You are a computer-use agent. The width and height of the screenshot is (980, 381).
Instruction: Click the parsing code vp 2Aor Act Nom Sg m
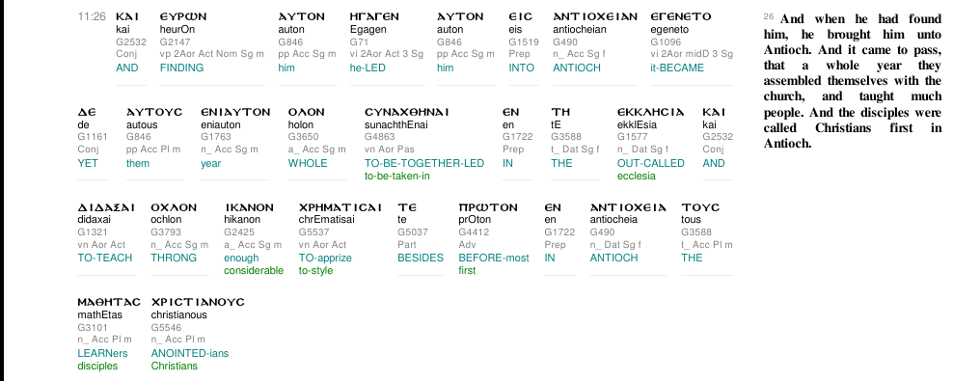pyautogui.click(x=212, y=54)
